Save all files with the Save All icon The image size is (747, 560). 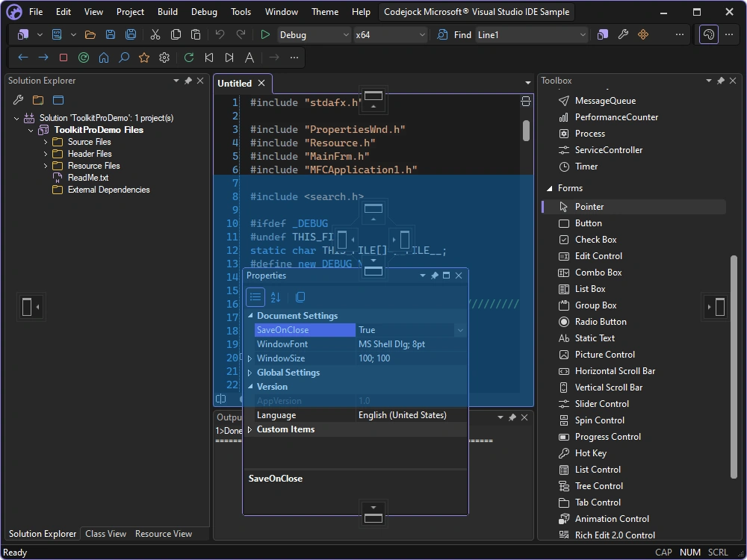(131, 35)
